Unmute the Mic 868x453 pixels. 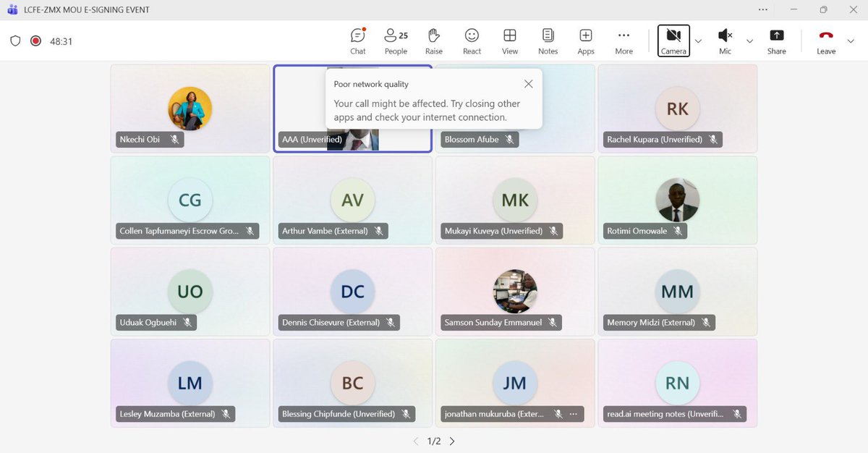(x=725, y=41)
